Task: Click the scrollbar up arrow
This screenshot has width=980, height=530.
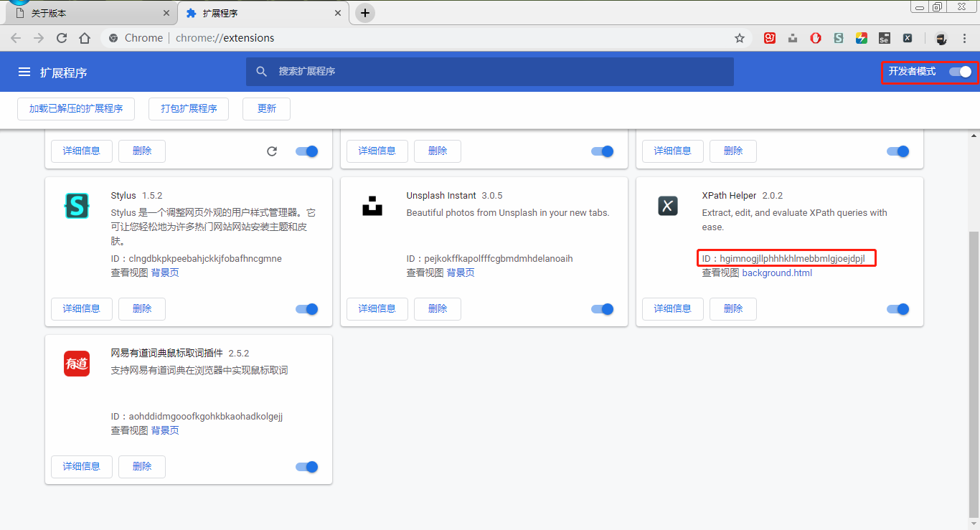Action: 974,135
